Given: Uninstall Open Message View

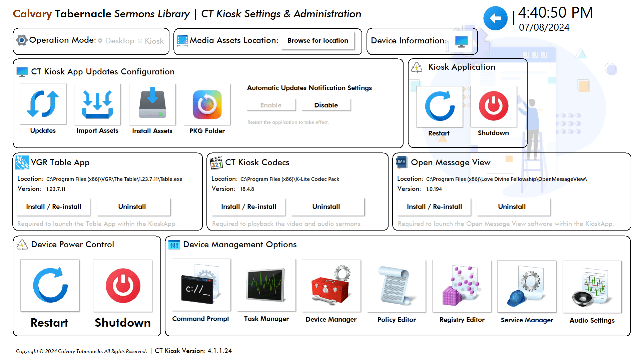Looking at the screenshot, I should pos(512,207).
